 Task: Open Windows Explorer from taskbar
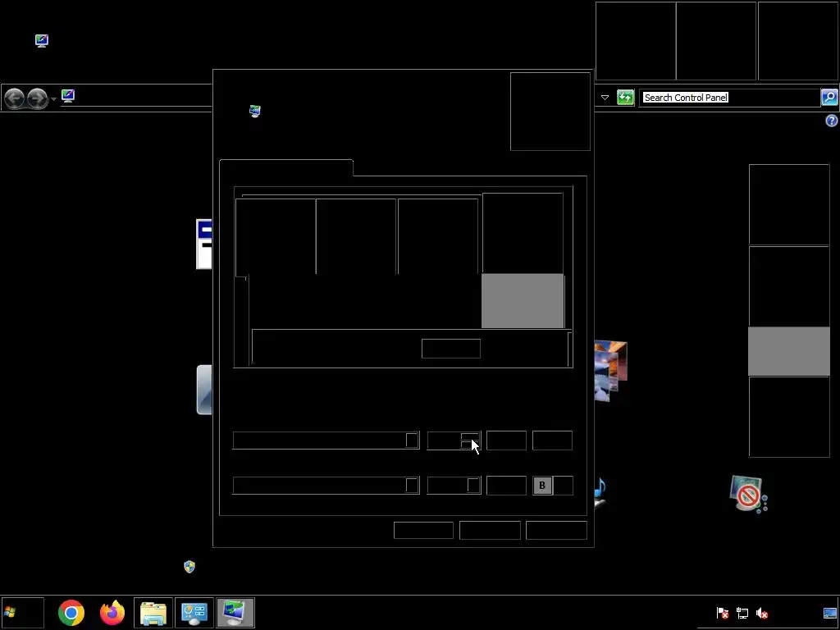(153, 613)
